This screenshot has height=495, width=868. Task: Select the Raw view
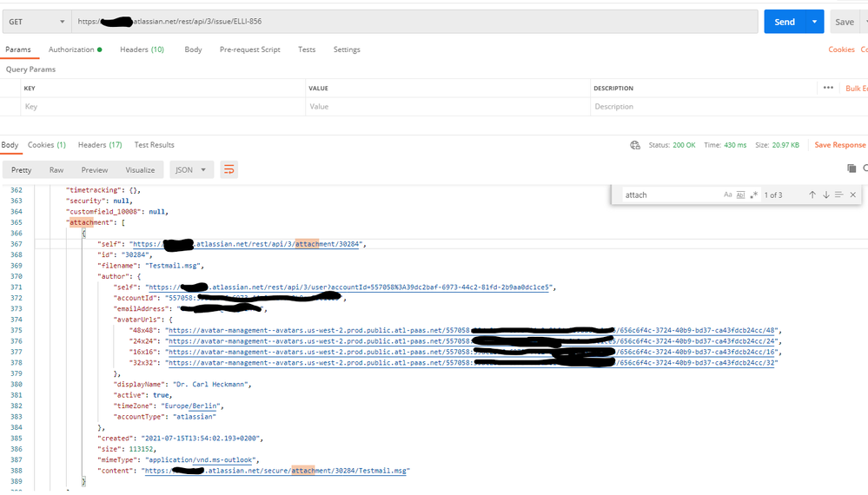pyautogui.click(x=56, y=170)
